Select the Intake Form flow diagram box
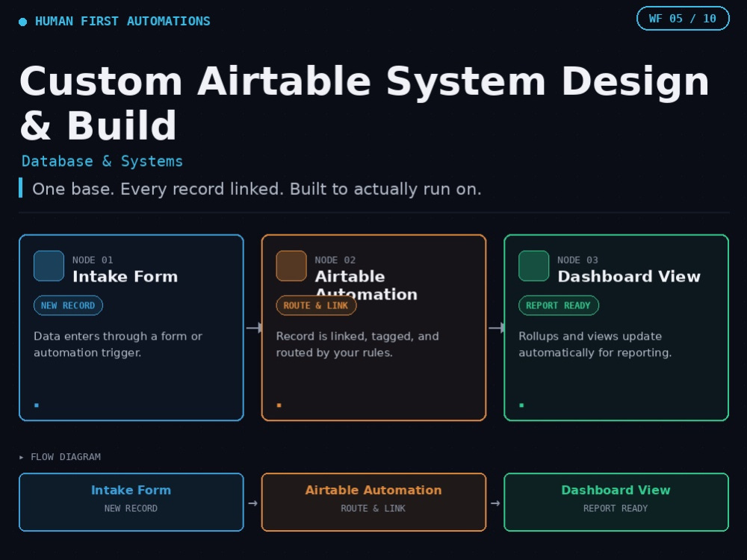 click(x=131, y=502)
